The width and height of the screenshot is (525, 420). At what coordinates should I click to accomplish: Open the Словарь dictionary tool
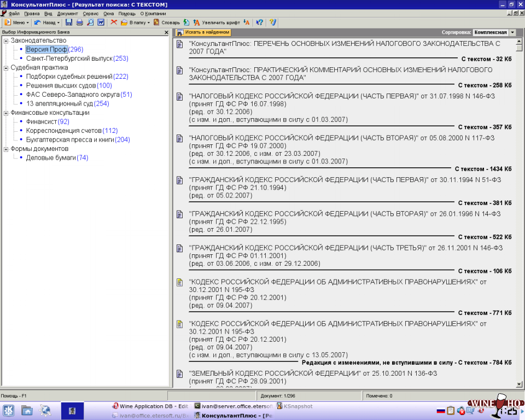click(x=167, y=22)
